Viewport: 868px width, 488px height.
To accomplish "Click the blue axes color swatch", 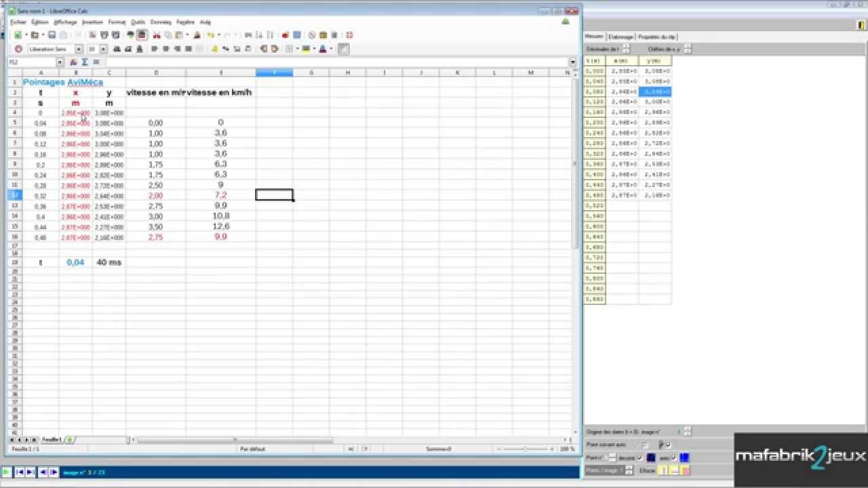I will click(684, 457).
